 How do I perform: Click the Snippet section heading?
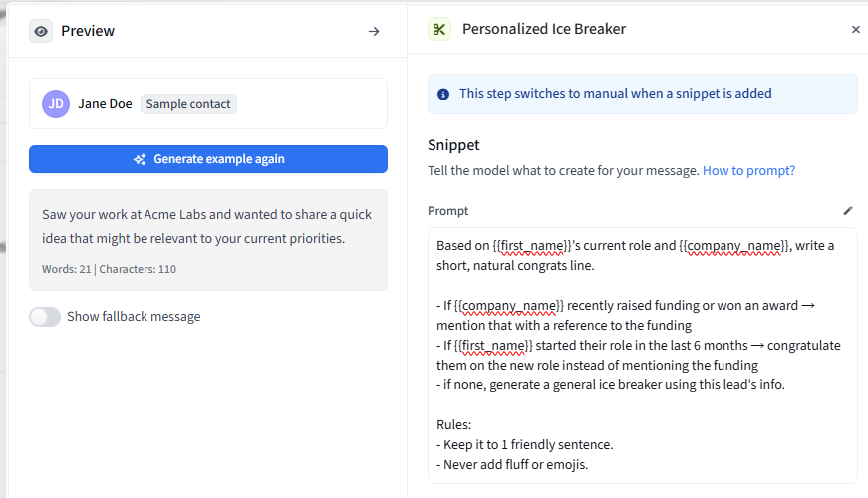pos(453,145)
